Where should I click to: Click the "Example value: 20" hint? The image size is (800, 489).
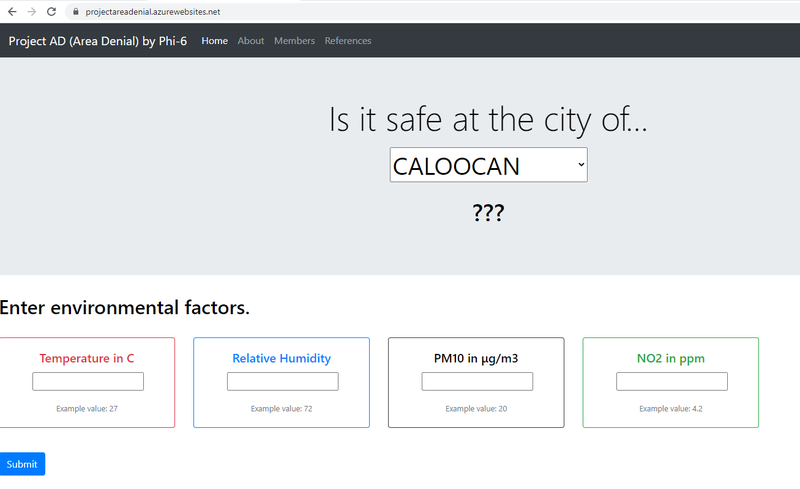click(x=476, y=409)
